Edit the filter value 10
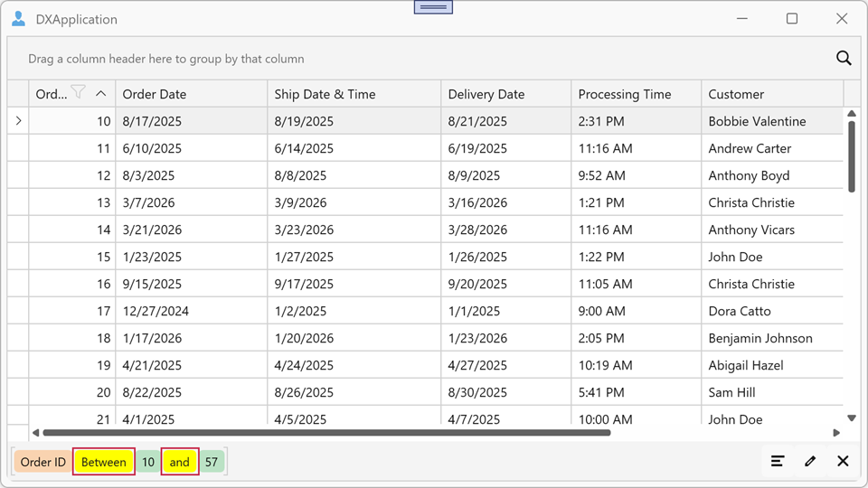The width and height of the screenshot is (868, 488). [x=147, y=462]
